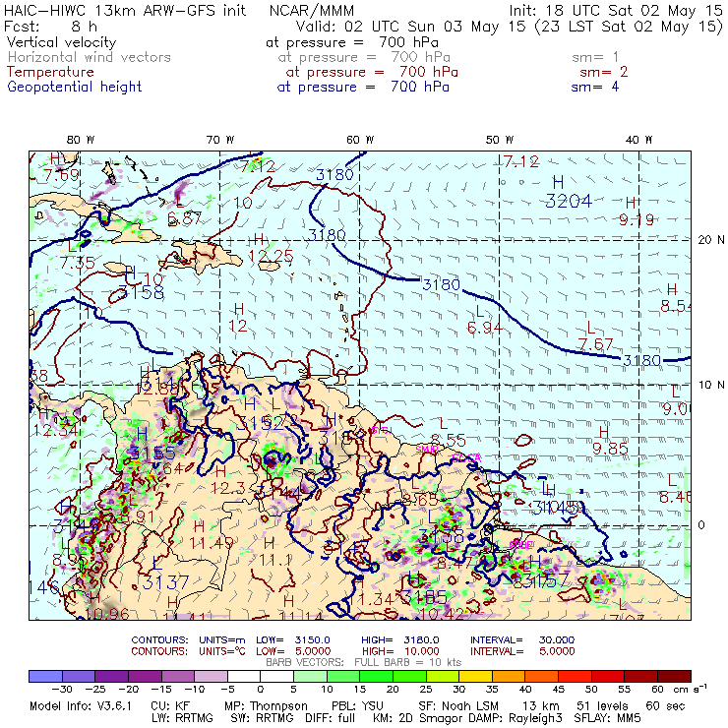The width and height of the screenshot is (728, 728).
Task: Click the 'Valid: 02 UTC Sun 03 May 15' line
Action: coord(411,26)
